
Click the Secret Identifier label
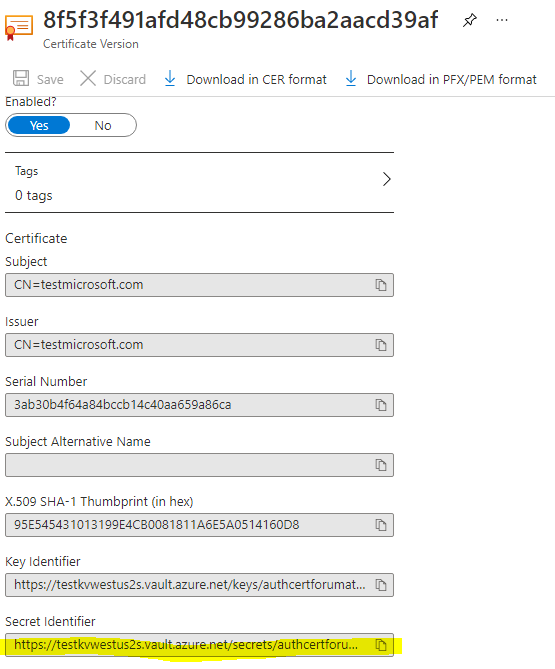pos(50,622)
